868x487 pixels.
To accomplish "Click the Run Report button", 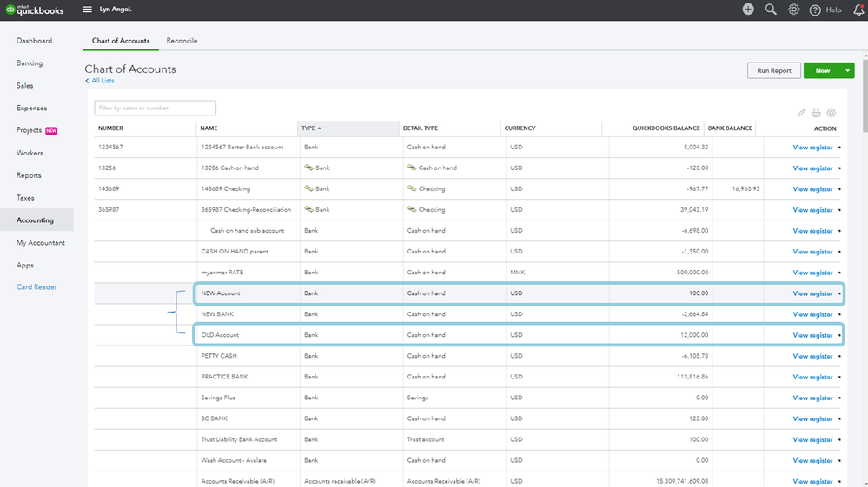I will click(x=774, y=70).
